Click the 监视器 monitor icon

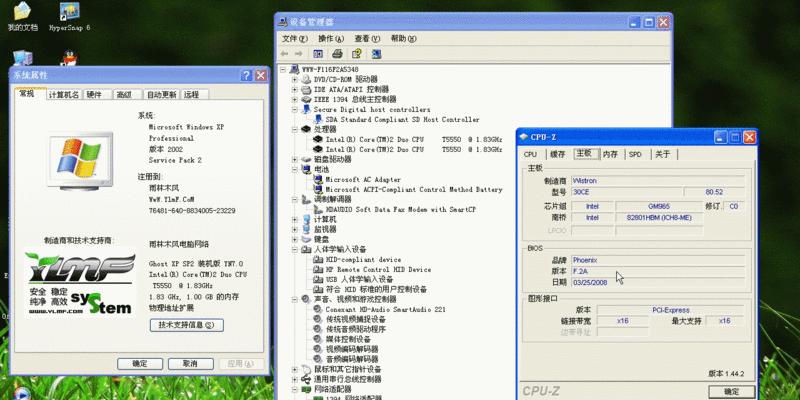(306, 229)
